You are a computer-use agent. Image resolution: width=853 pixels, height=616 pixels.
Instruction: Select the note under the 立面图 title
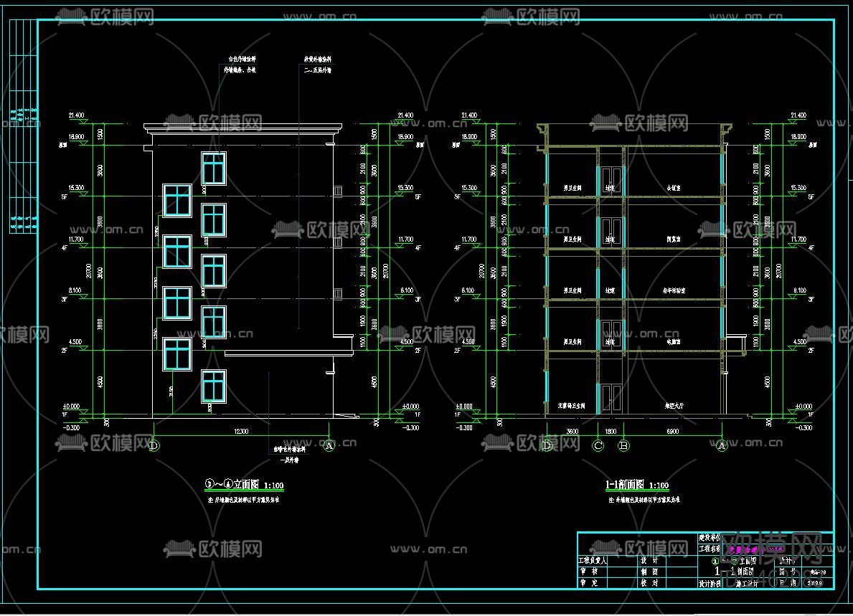[243, 500]
